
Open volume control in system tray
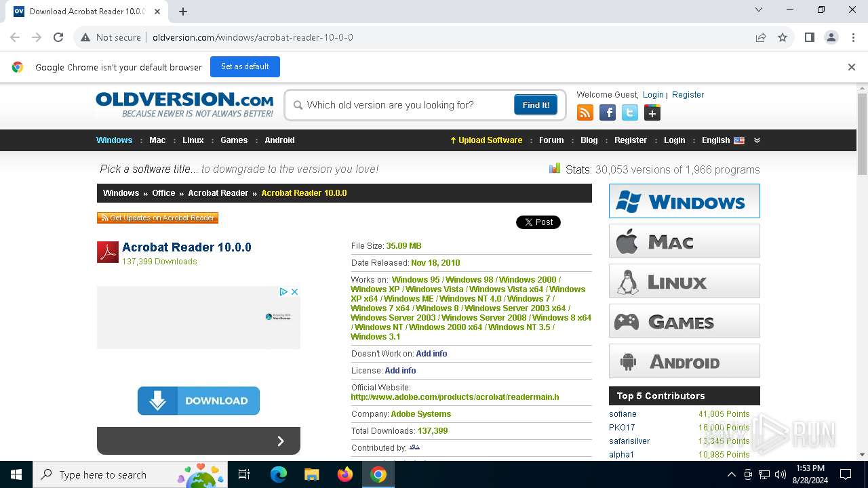click(781, 474)
